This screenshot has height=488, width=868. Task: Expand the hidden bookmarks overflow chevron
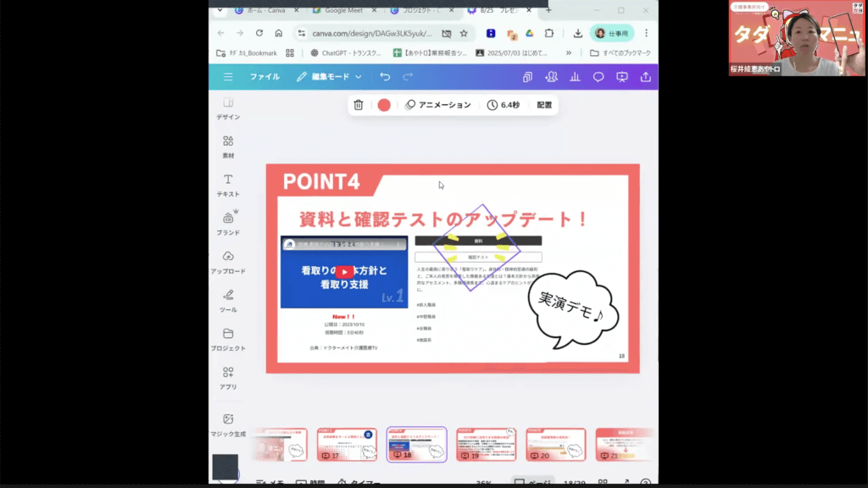(569, 53)
